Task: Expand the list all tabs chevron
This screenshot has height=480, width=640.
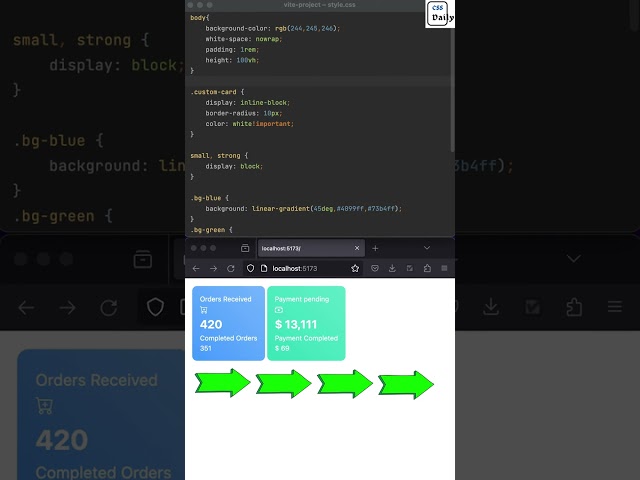Action: (x=427, y=248)
